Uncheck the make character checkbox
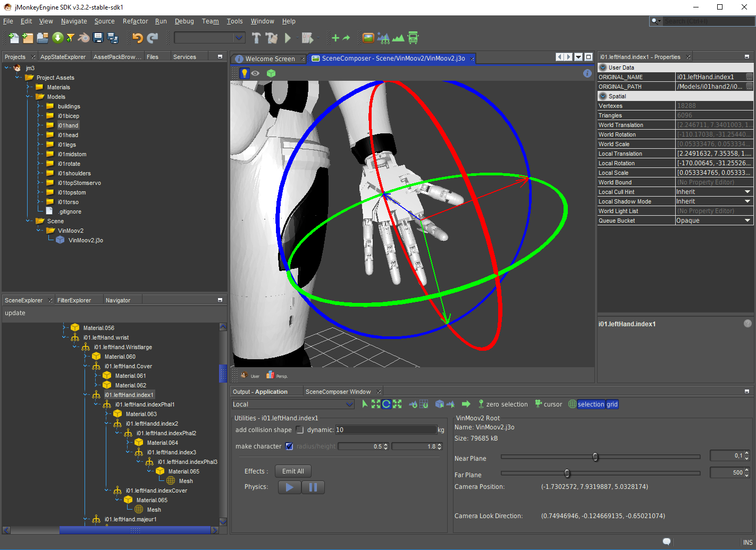This screenshot has width=756, height=550. pos(289,446)
